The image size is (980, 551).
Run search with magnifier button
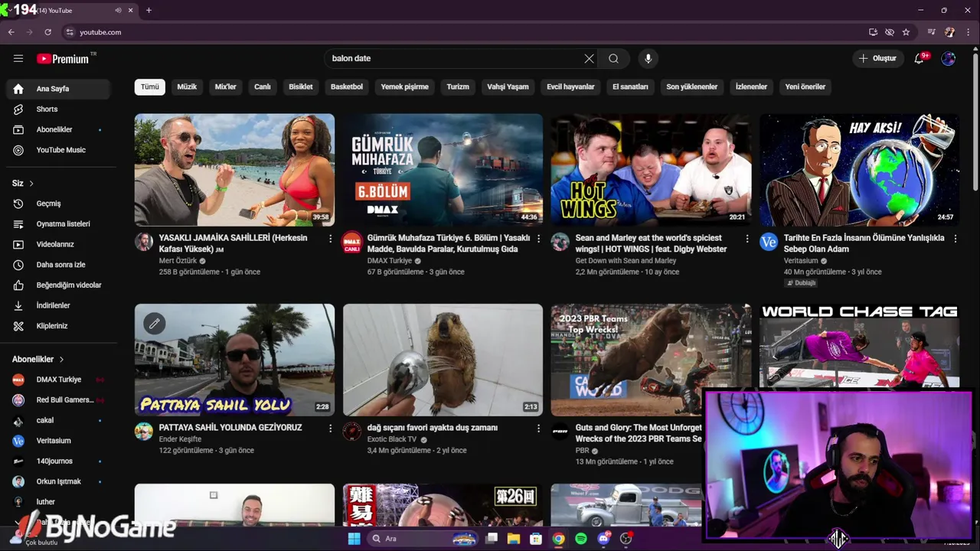coord(613,58)
